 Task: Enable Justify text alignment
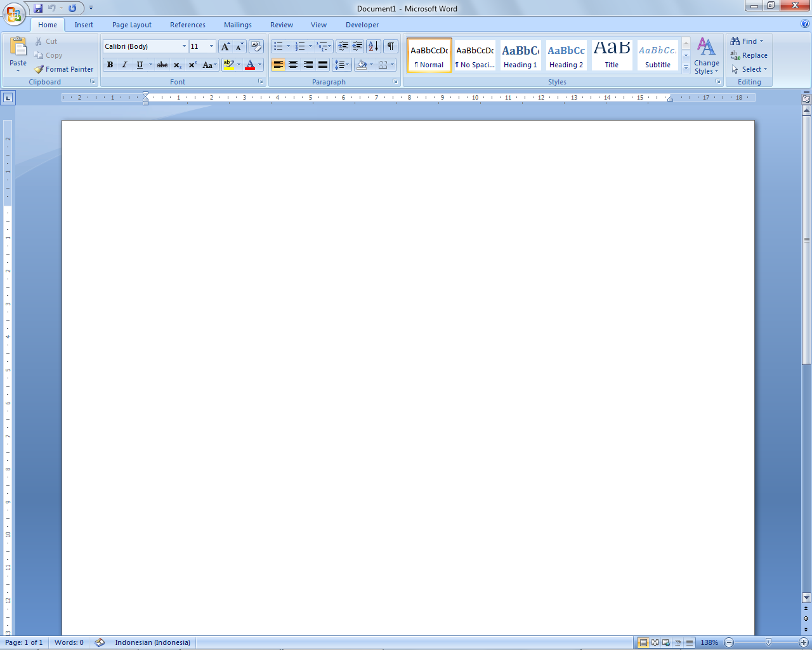(x=323, y=65)
